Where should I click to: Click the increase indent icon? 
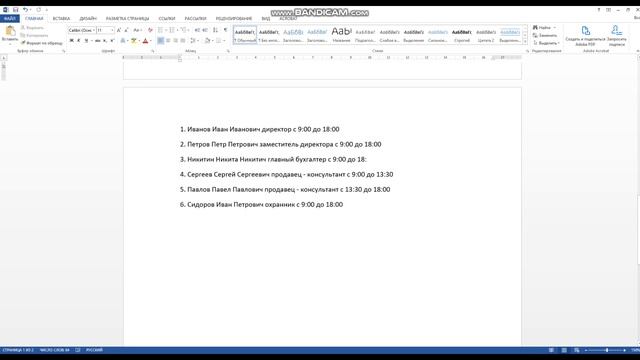205,30
